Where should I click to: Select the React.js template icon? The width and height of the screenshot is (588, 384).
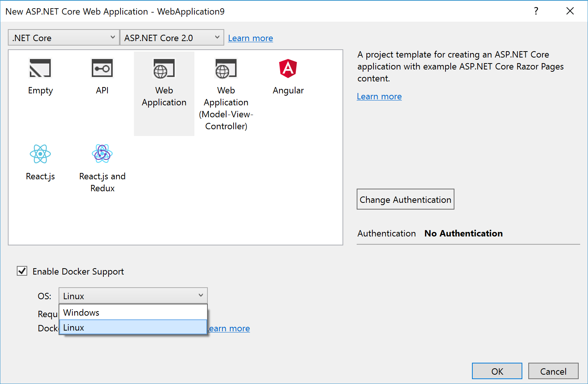pos(40,154)
